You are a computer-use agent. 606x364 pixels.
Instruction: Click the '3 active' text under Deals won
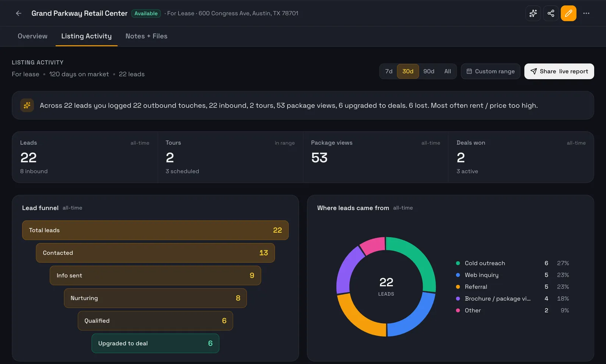[x=467, y=171]
